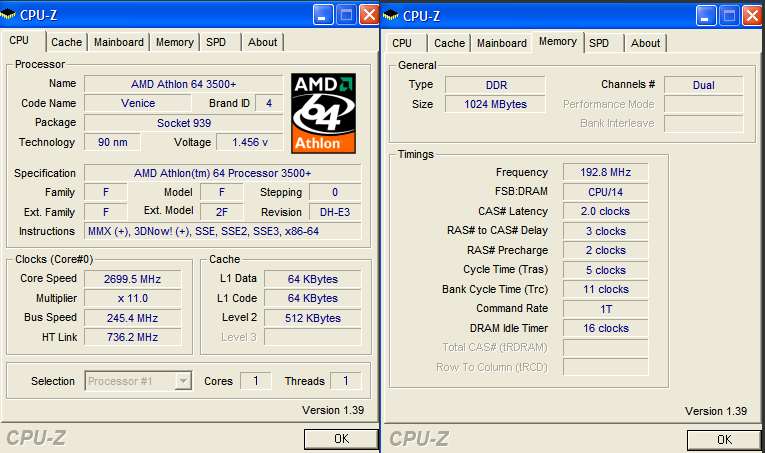Screen dimensions: 765x453
Task: Click the Threads value field
Action: coord(346,381)
